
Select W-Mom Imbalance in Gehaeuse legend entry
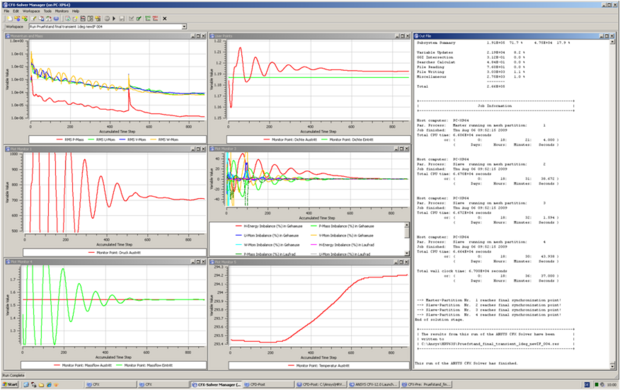267,245
